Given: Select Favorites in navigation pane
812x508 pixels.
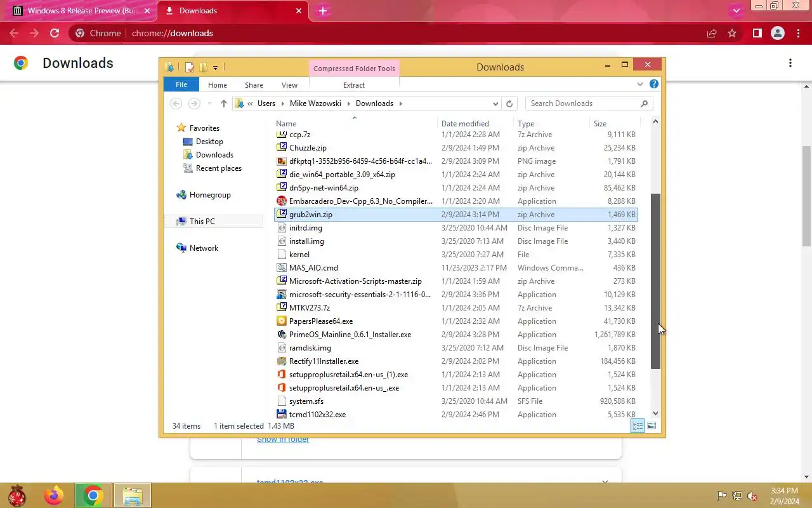Looking at the screenshot, I should 204,128.
